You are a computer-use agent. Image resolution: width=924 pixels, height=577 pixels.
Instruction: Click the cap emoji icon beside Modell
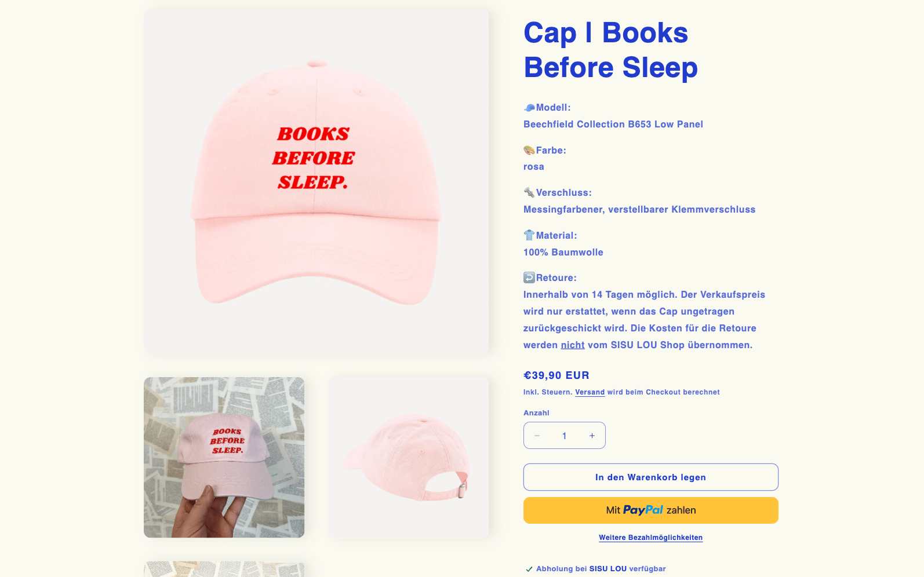pos(529,108)
